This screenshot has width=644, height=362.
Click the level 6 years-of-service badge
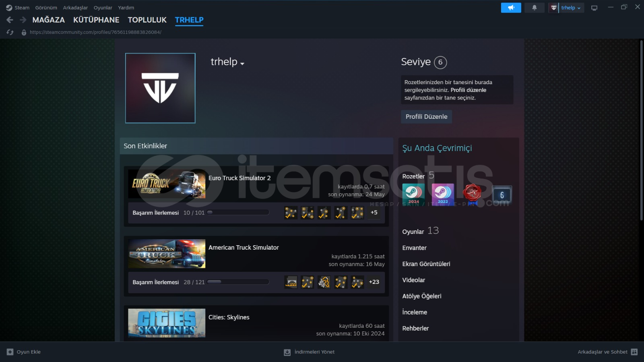[502, 194]
